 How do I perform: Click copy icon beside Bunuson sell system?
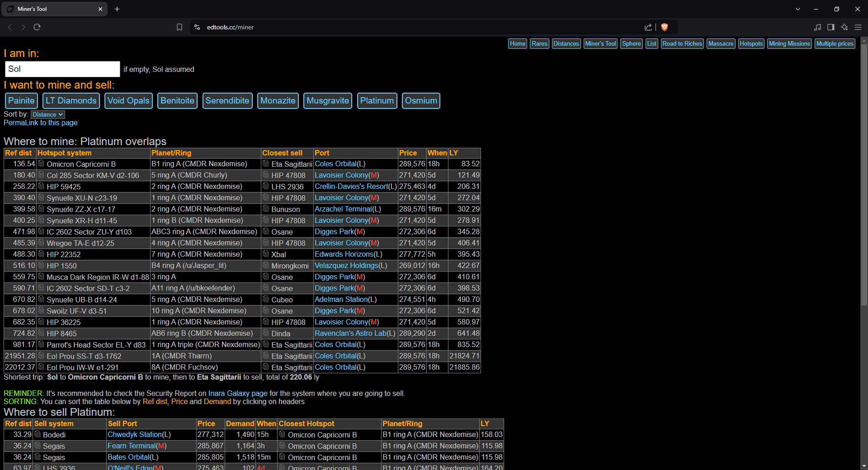click(266, 209)
